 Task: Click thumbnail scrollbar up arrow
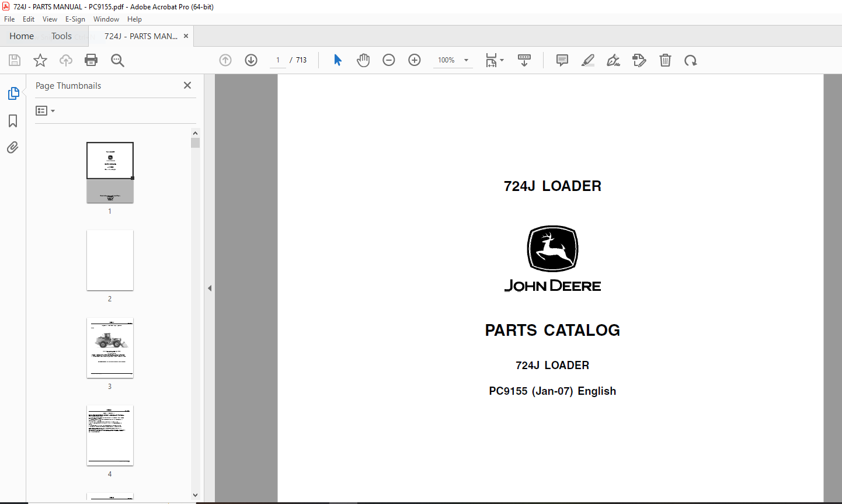[x=195, y=133]
